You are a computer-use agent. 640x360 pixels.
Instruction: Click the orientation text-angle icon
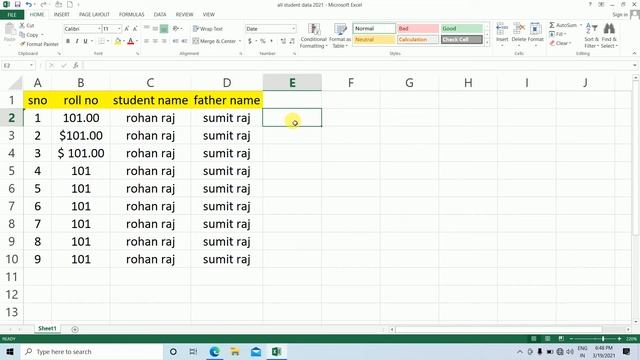tap(176, 29)
